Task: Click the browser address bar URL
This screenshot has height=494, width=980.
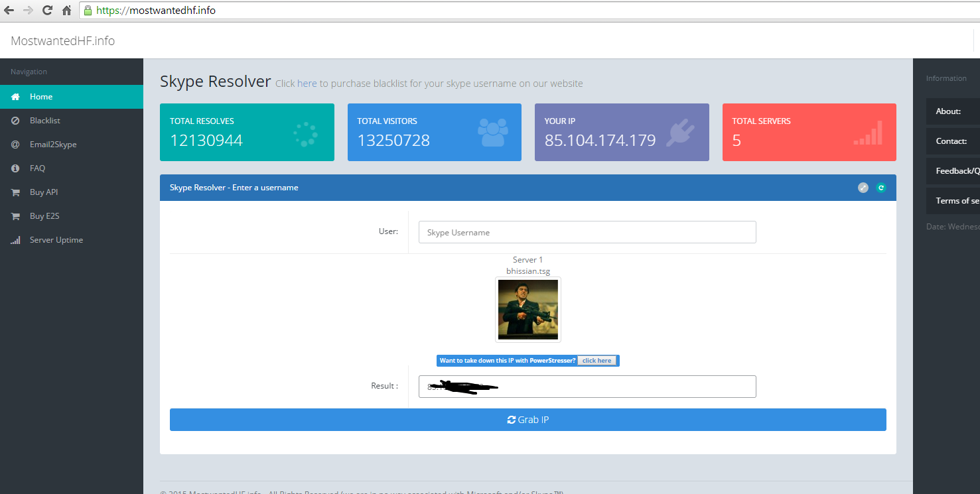Action: [x=156, y=11]
